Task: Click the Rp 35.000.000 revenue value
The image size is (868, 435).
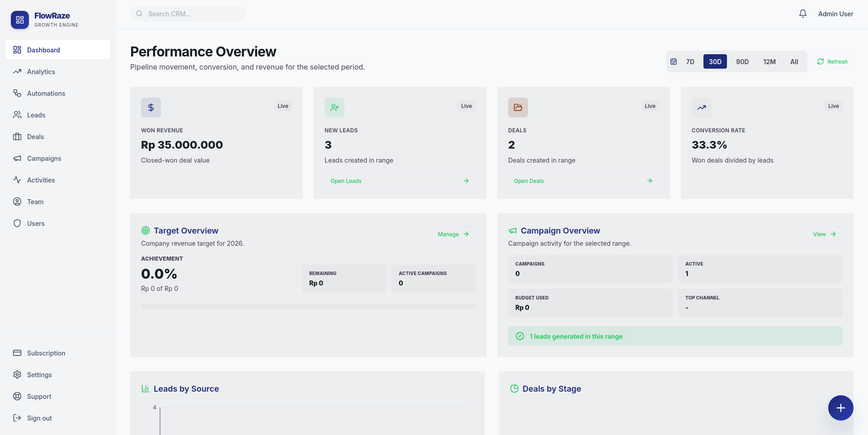Action: tap(182, 145)
